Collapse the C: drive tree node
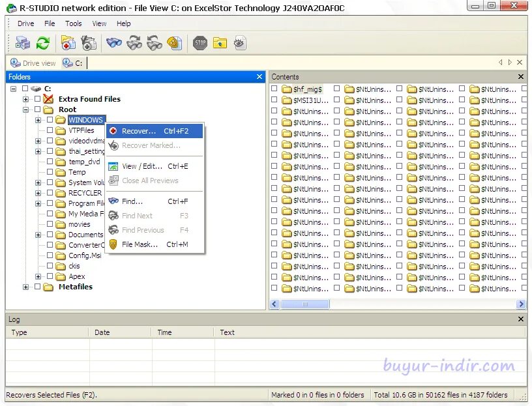The height and width of the screenshot is (406, 532). [13, 89]
